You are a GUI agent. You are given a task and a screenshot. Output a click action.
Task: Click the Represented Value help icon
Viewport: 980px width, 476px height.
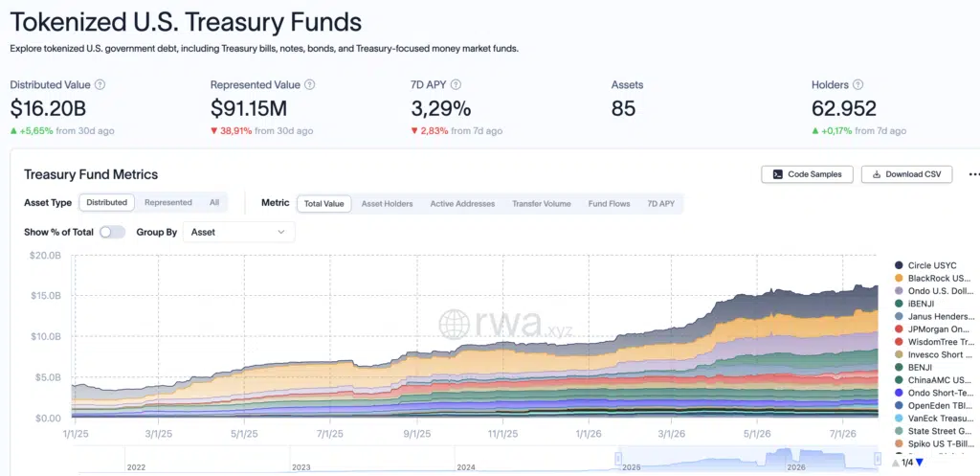click(309, 84)
